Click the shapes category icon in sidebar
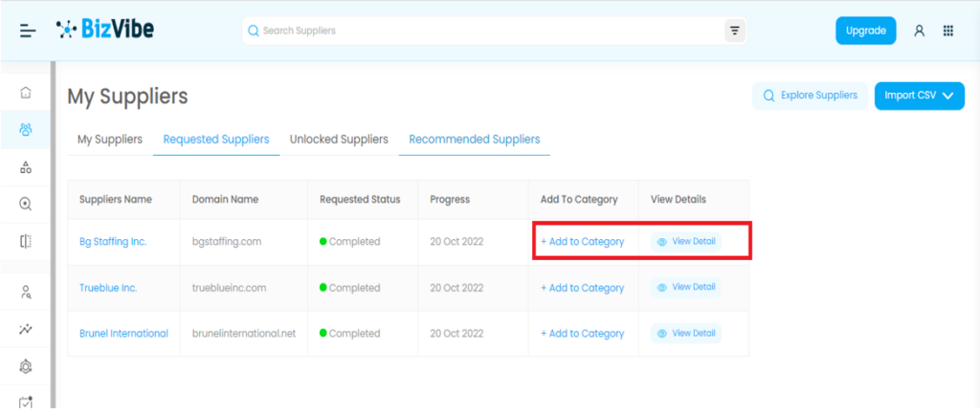The image size is (980, 414). (26, 167)
